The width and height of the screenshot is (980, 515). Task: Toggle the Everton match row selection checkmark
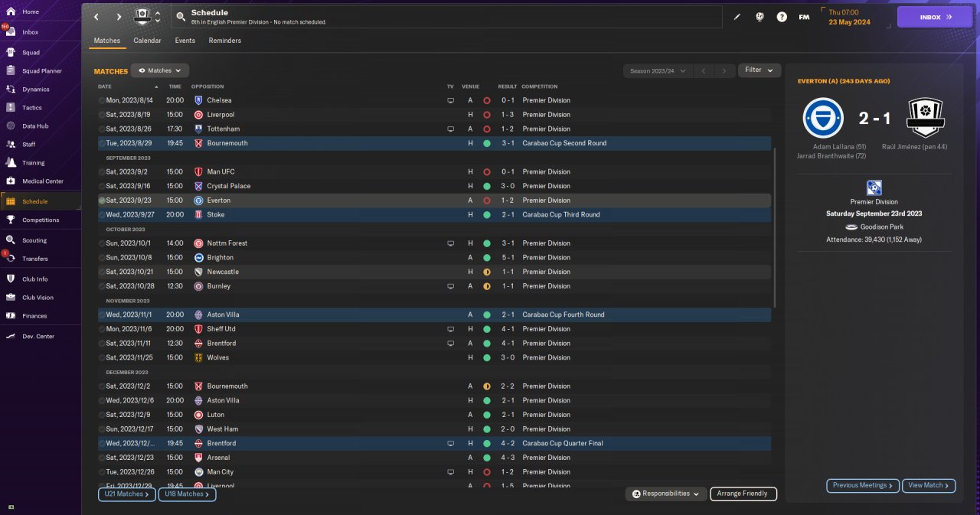[102, 200]
